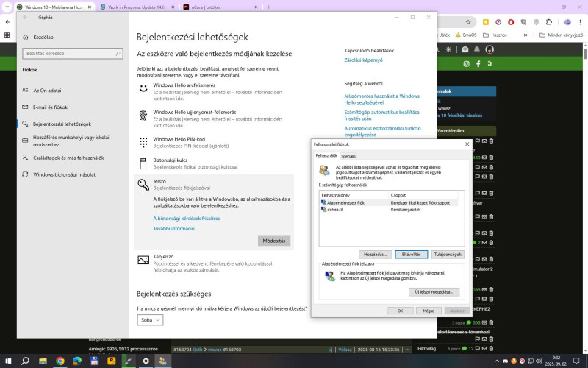Open the Windows notification center icon
Viewport: 588px width, 368px height.
576,361
